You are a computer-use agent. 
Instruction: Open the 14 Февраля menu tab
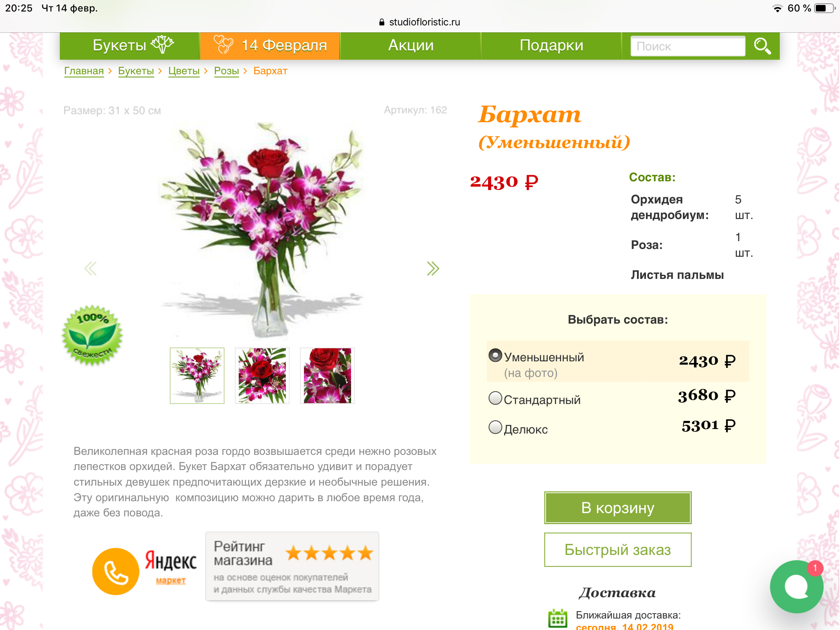tap(270, 46)
